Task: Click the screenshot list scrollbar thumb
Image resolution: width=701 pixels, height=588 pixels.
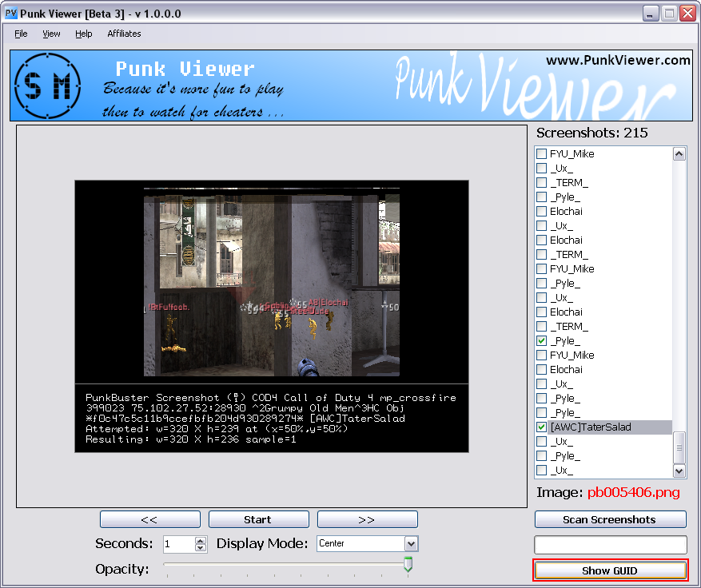Action: (679, 447)
